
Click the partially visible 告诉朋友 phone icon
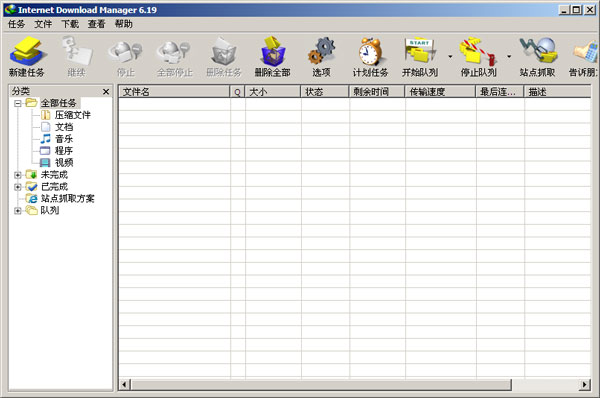[585, 52]
